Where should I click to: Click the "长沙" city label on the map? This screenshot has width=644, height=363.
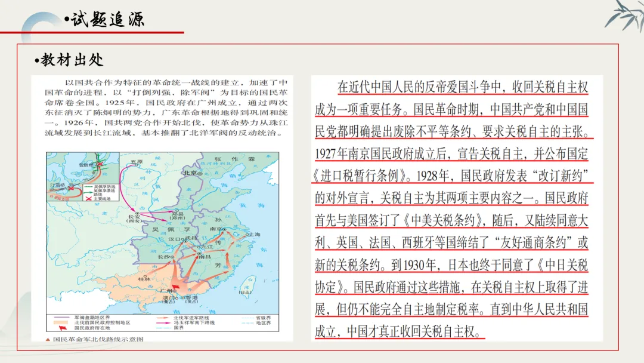pos(164,257)
